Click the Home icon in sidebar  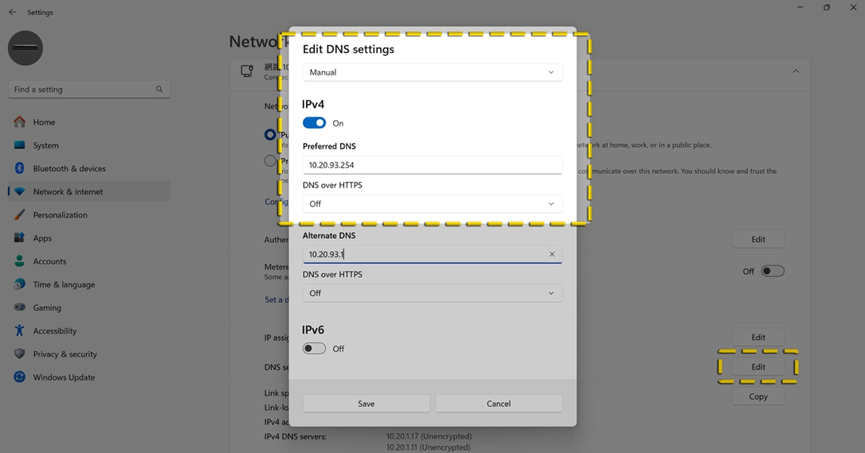(x=19, y=122)
